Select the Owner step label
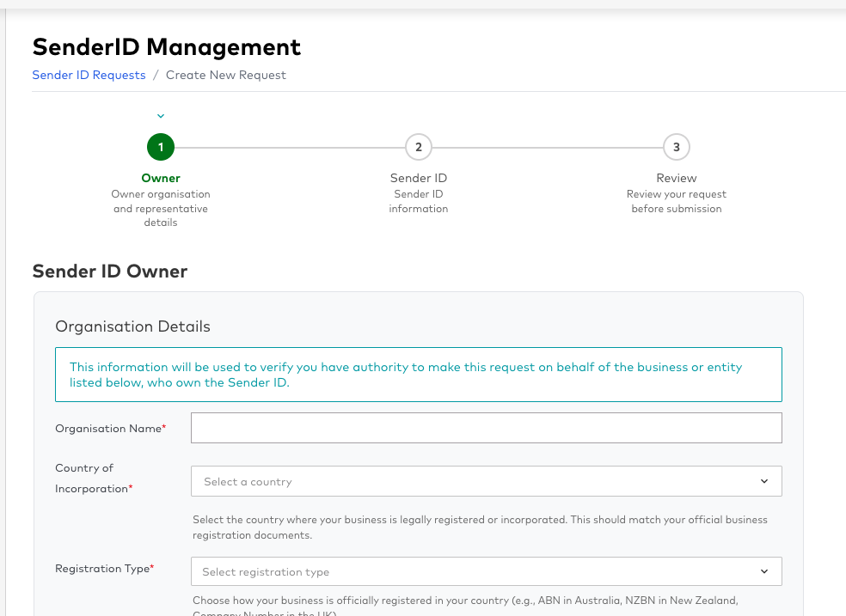Viewport: 846px width, 616px height. click(161, 178)
